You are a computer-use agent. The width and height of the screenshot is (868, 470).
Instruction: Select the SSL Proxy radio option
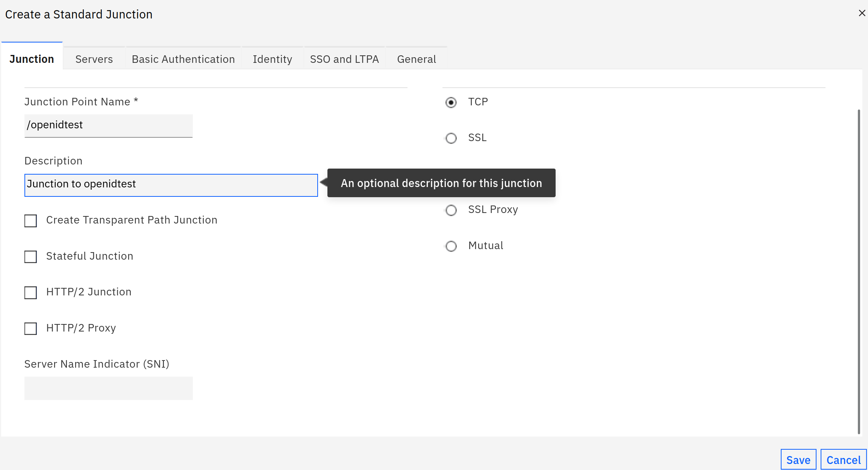pyautogui.click(x=451, y=210)
